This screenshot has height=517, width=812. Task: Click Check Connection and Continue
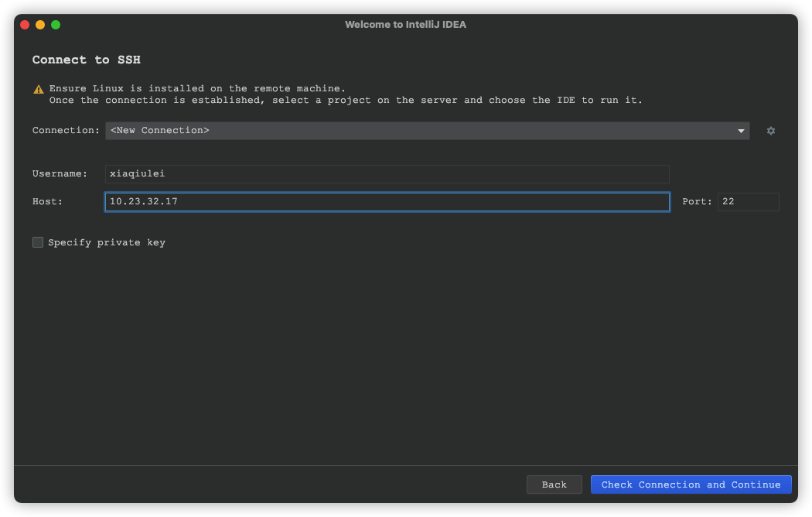pos(691,484)
